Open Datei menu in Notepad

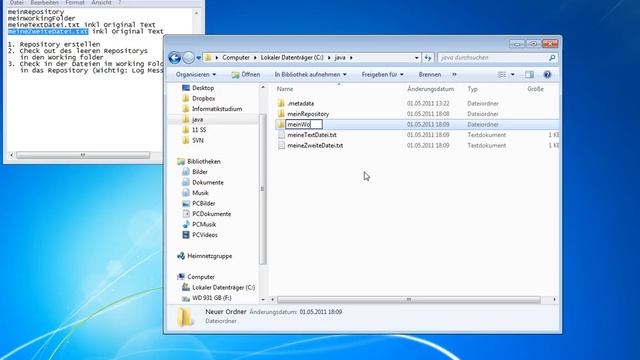coord(16,2)
